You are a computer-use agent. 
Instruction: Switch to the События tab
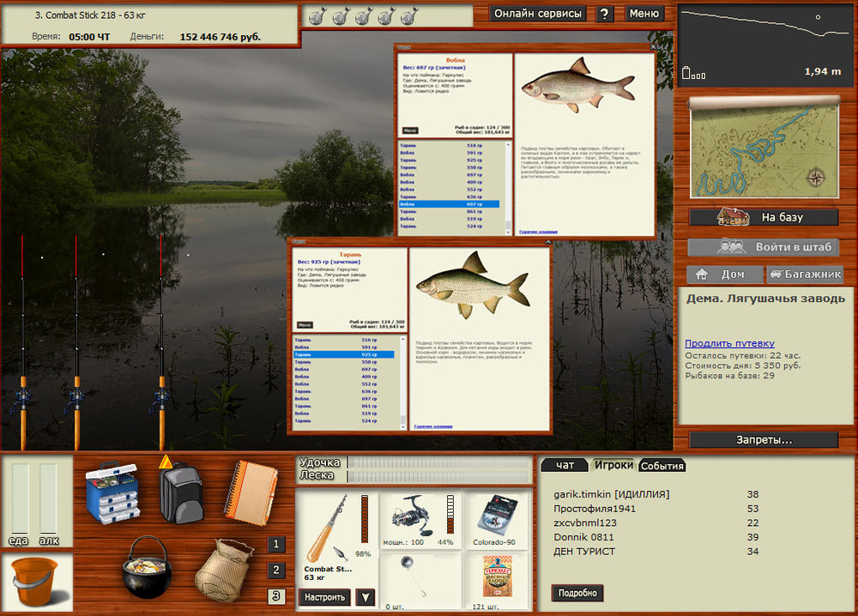[662, 466]
